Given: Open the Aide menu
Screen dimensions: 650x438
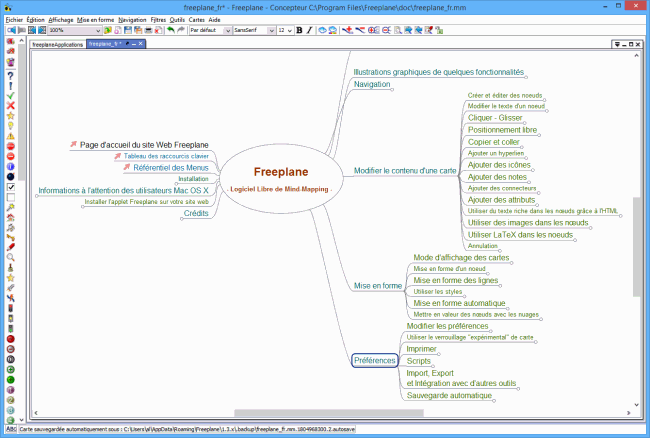Looking at the screenshot, I should tap(214, 19).
